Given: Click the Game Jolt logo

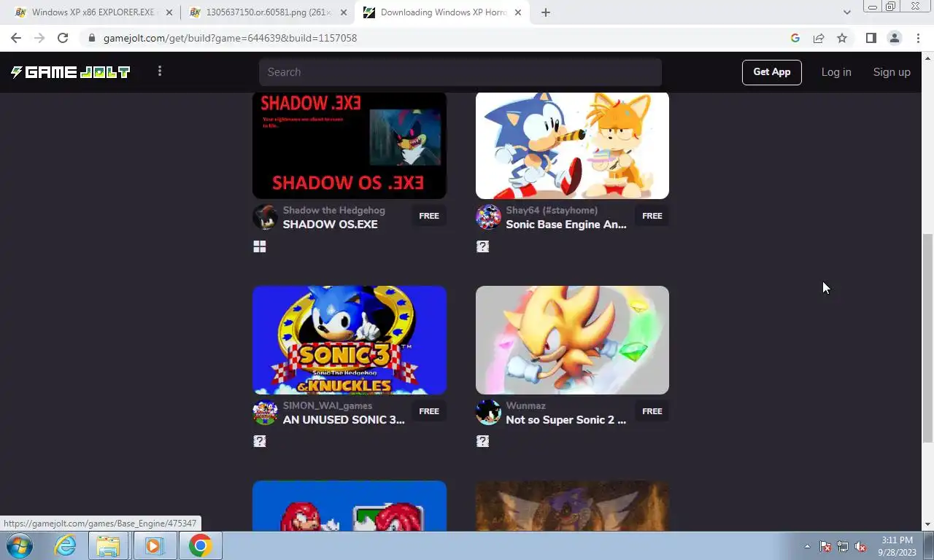Looking at the screenshot, I should click(x=71, y=71).
